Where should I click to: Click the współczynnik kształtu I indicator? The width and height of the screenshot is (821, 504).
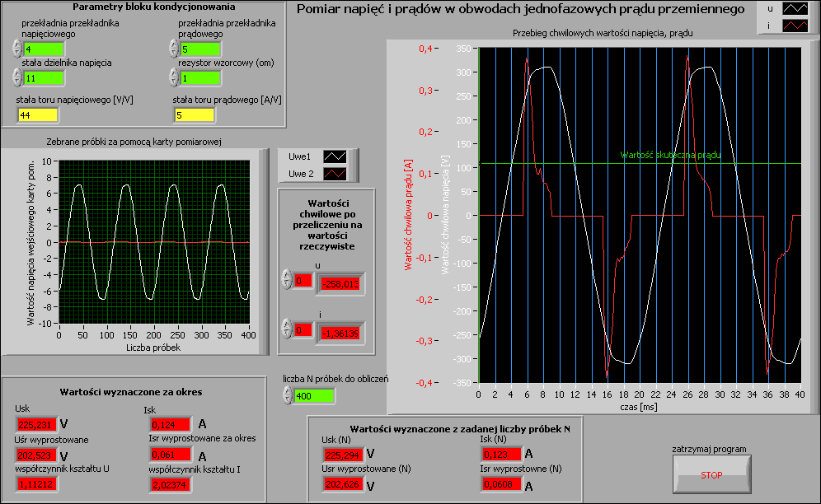(171, 485)
